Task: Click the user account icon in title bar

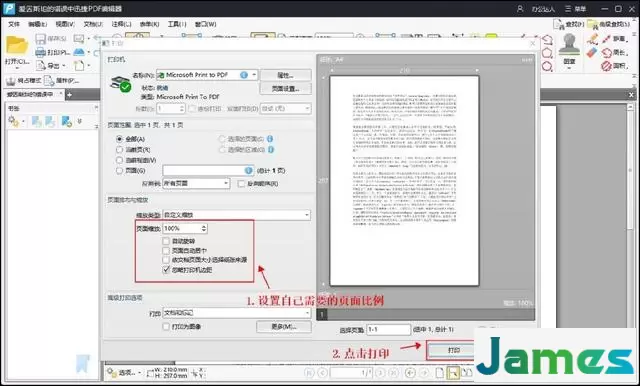Action: [x=520, y=9]
